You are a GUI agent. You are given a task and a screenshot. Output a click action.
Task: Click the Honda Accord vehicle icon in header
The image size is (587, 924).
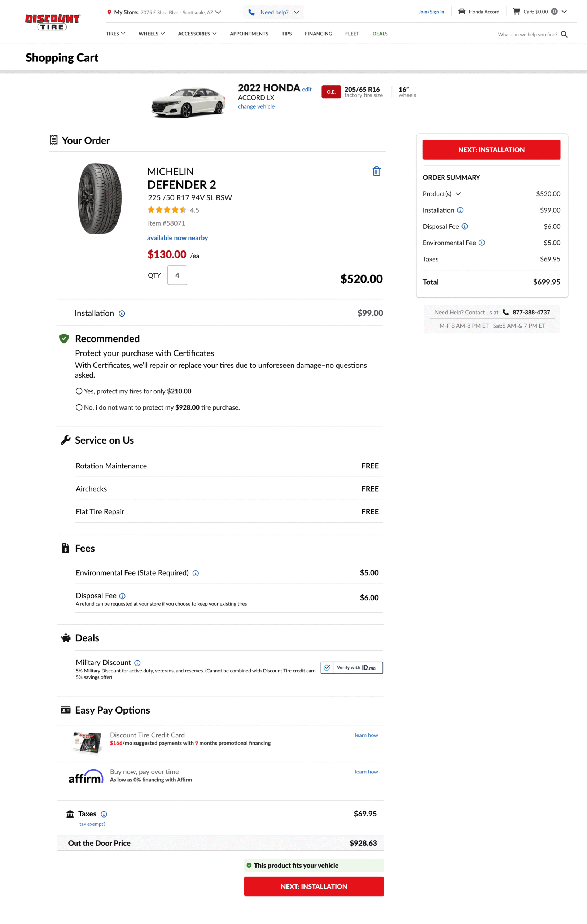pos(462,12)
